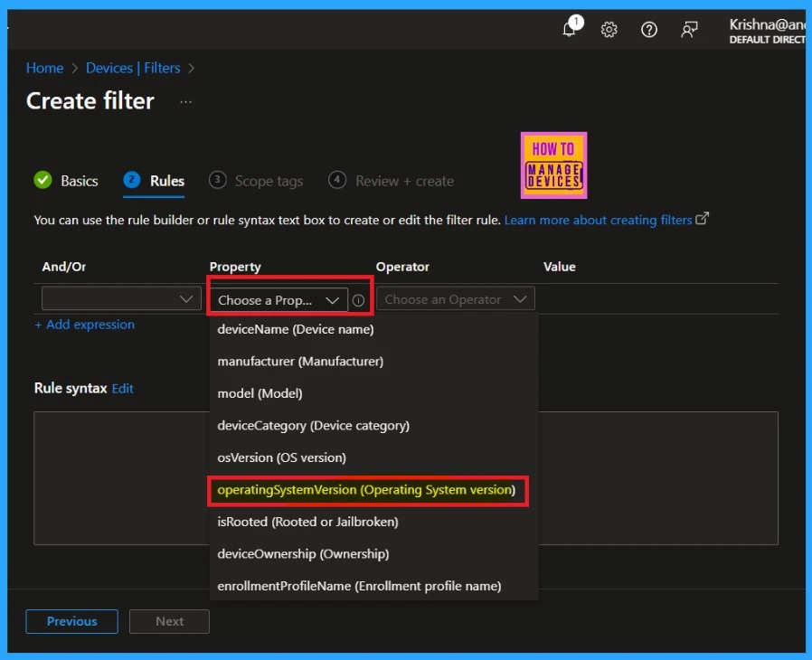
Task: Choose model (Model) property
Action: click(373, 393)
